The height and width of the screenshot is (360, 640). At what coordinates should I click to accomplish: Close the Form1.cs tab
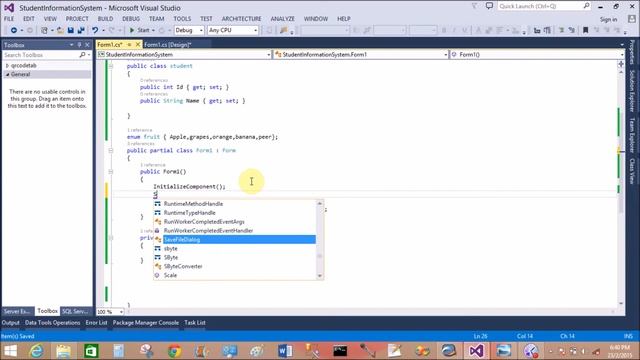coord(138,44)
